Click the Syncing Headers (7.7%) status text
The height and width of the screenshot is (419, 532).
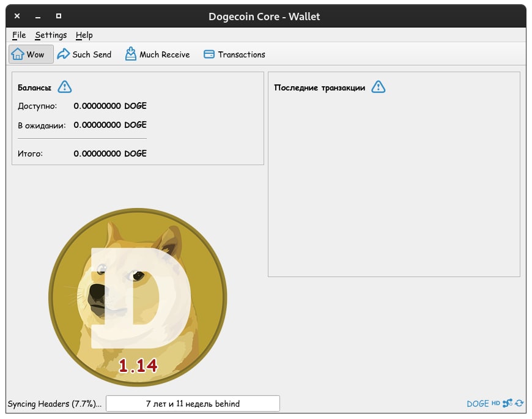point(54,404)
